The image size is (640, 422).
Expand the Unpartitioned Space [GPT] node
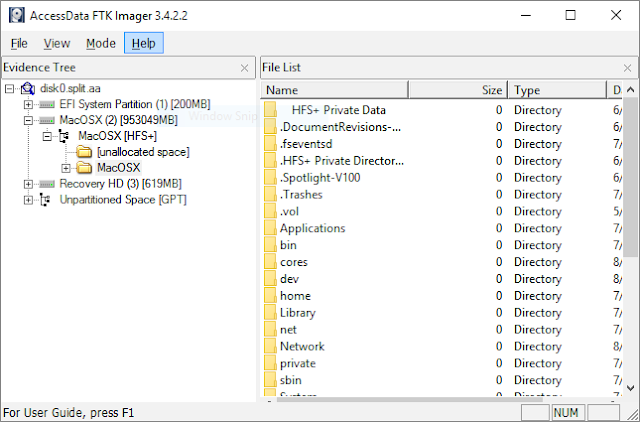pyautogui.click(x=28, y=200)
